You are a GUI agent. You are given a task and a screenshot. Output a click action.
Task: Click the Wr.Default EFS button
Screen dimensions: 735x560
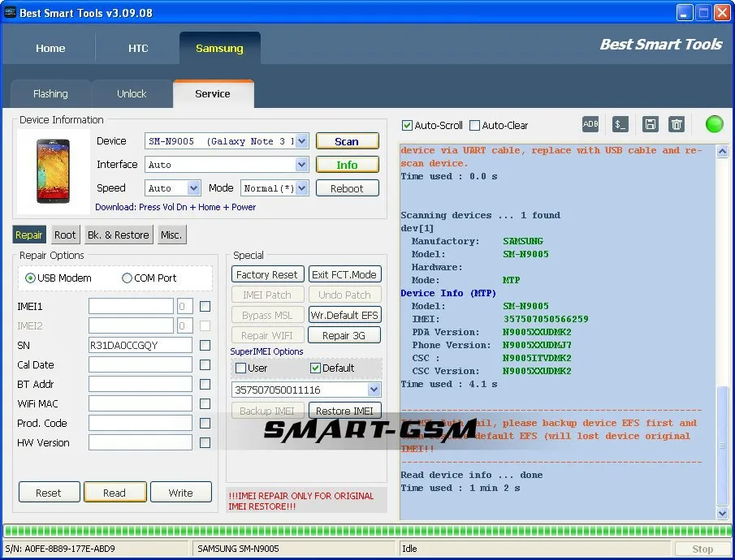(x=344, y=315)
